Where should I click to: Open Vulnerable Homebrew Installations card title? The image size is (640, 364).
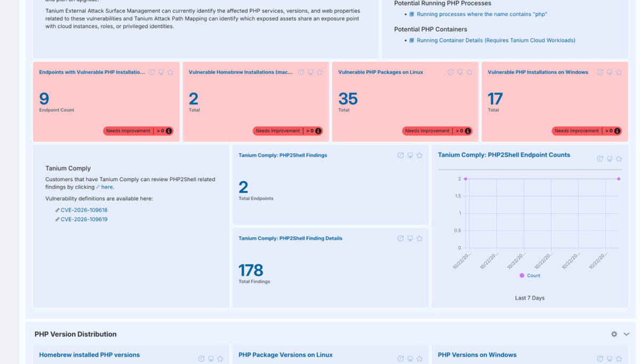241,72
